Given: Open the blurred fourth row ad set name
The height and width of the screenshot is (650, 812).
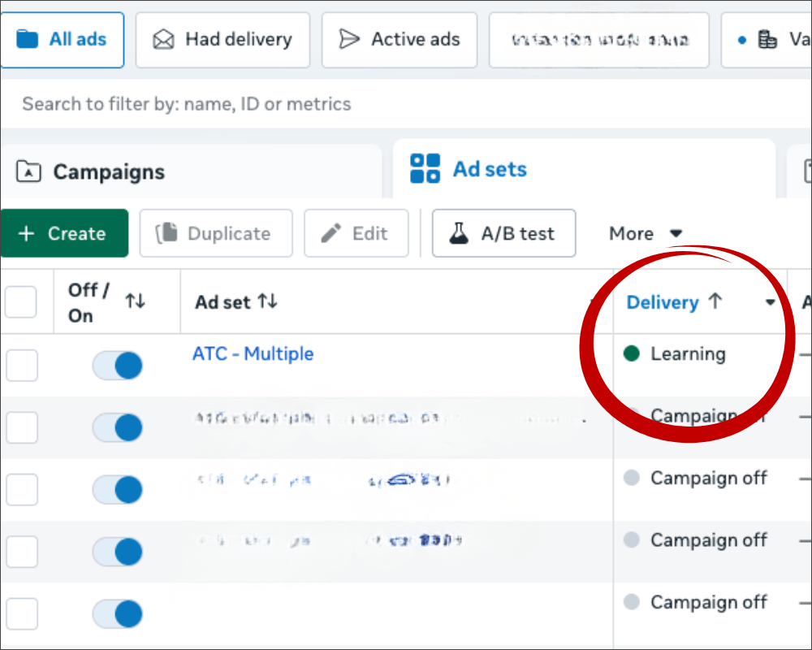Looking at the screenshot, I should [330, 540].
